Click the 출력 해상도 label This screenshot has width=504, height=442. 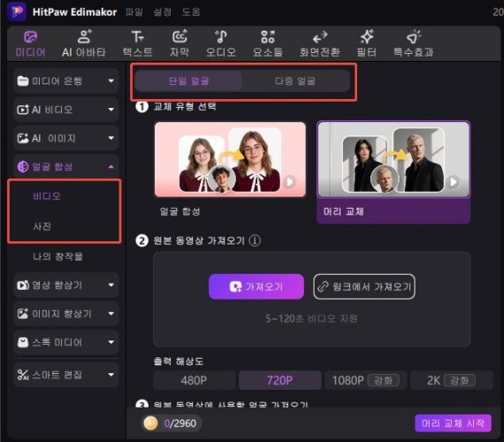[179, 361]
